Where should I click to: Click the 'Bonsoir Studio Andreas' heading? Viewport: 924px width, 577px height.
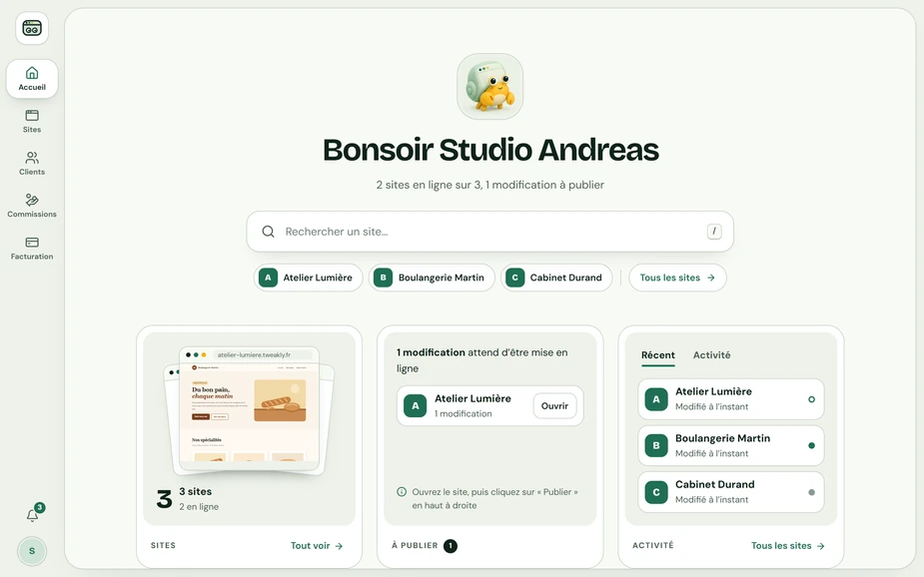[x=490, y=150]
